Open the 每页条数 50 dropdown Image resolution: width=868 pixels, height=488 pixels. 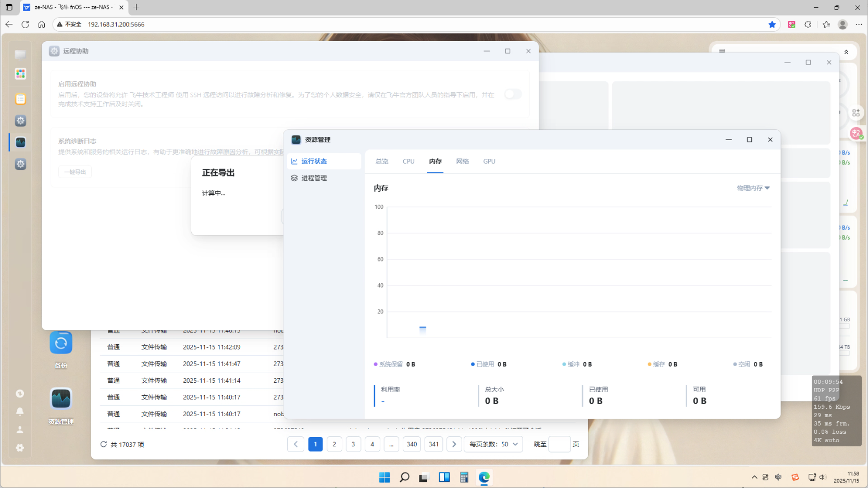pyautogui.click(x=493, y=444)
